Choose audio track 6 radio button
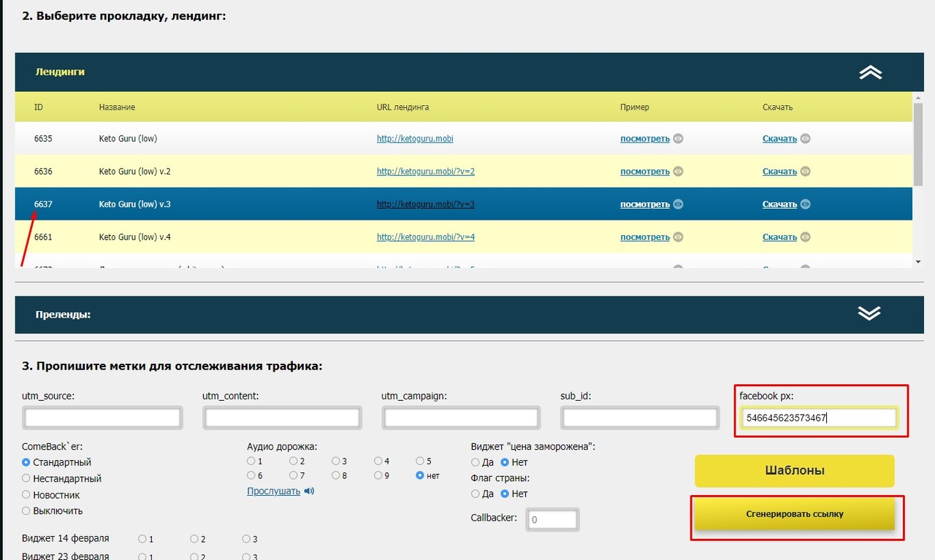 click(251, 475)
